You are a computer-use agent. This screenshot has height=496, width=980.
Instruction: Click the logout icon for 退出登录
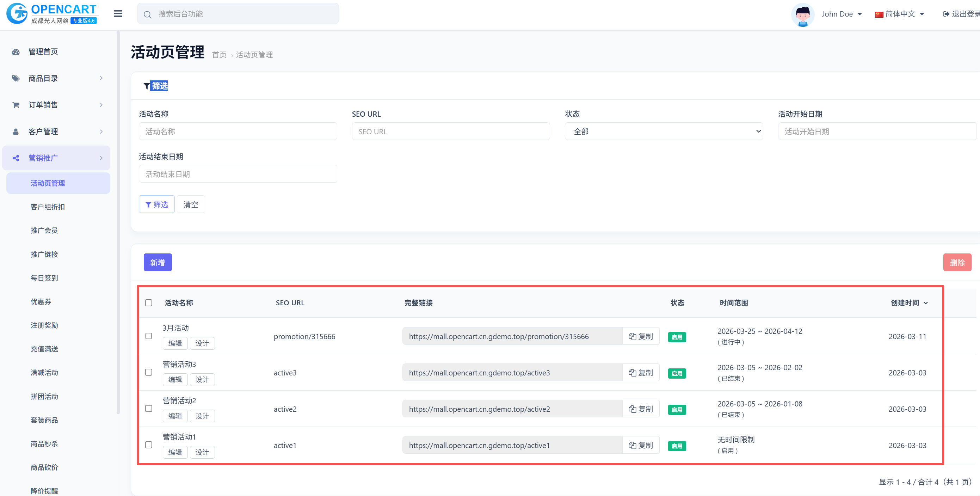pos(946,14)
